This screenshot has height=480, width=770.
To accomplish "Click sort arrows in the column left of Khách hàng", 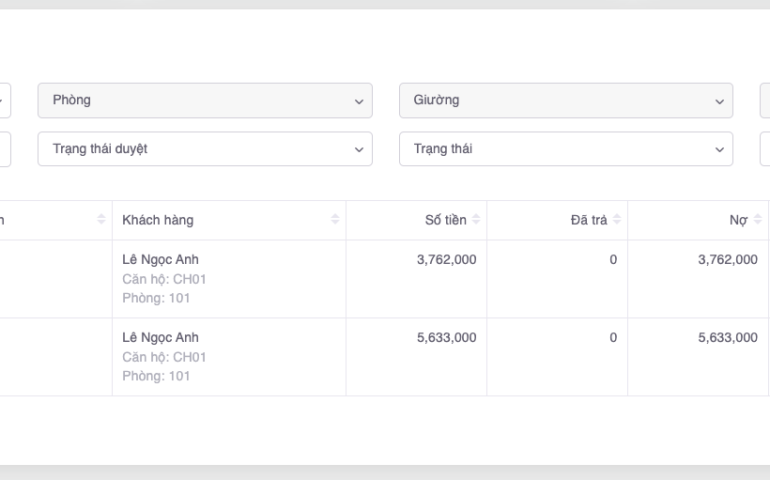I will (101, 220).
